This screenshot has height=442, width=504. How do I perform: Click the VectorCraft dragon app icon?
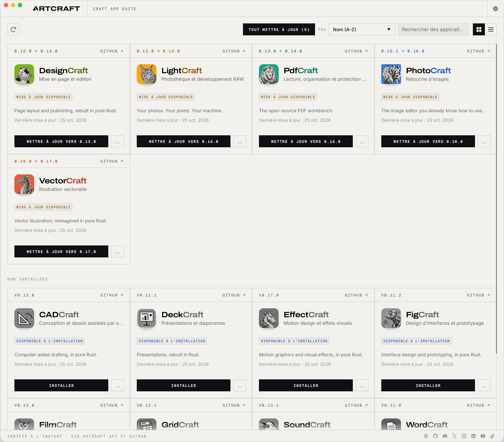(24, 184)
